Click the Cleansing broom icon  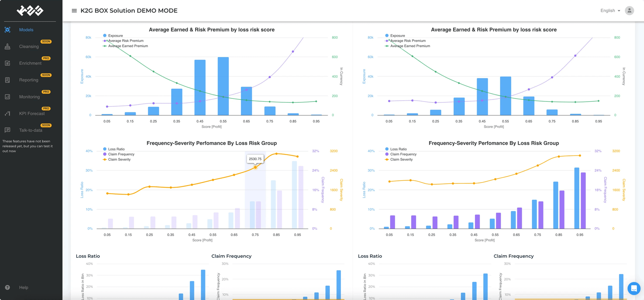pos(7,46)
